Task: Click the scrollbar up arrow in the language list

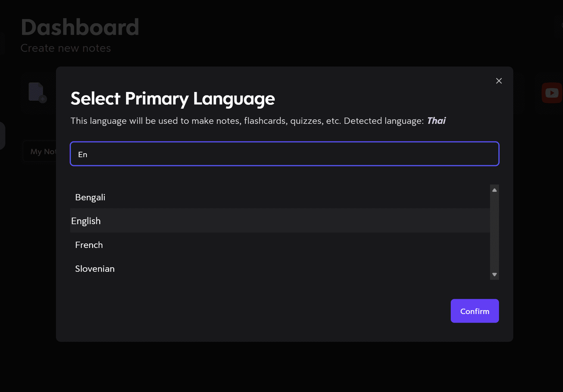Action: point(494,190)
